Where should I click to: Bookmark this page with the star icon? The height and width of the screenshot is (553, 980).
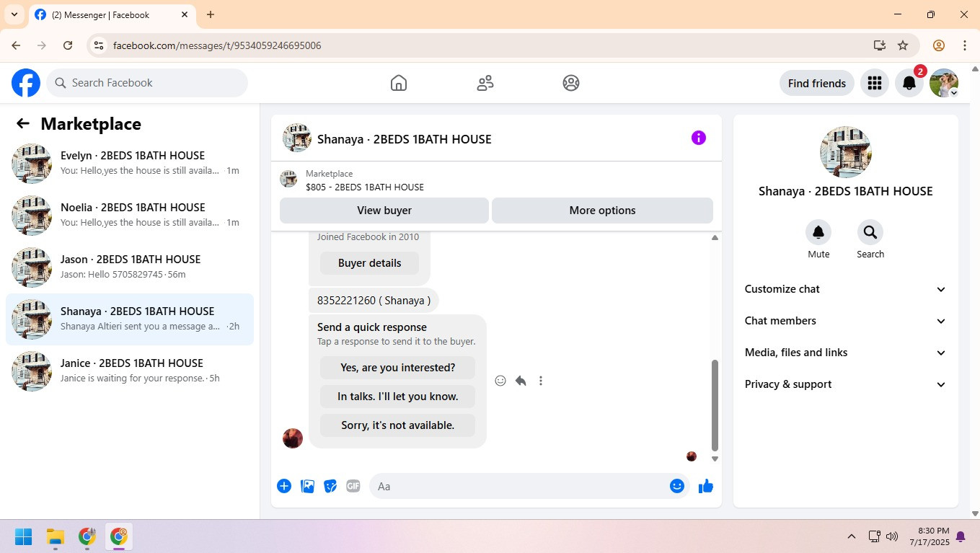(x=903, y=45)
